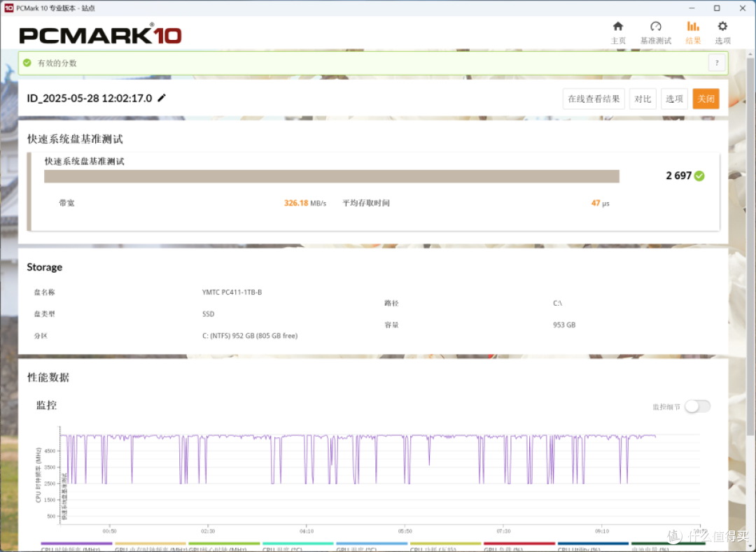Click the 性能数据 section heading
Image resolution: width=756 pixels, height=552 pixels.
[48, 377]
